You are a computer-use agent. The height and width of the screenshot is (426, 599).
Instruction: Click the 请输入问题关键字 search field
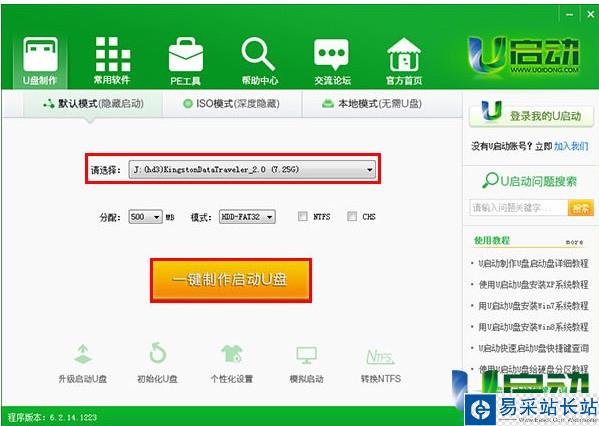(519, 208)
